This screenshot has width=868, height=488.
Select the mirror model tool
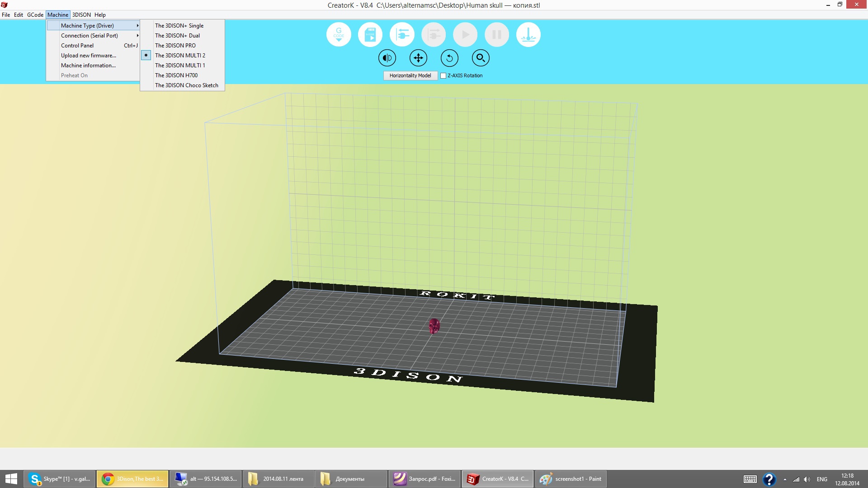point(387,58)
